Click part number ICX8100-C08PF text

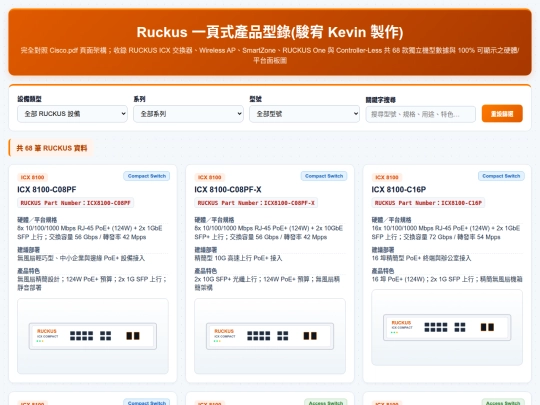coord(75,203)
